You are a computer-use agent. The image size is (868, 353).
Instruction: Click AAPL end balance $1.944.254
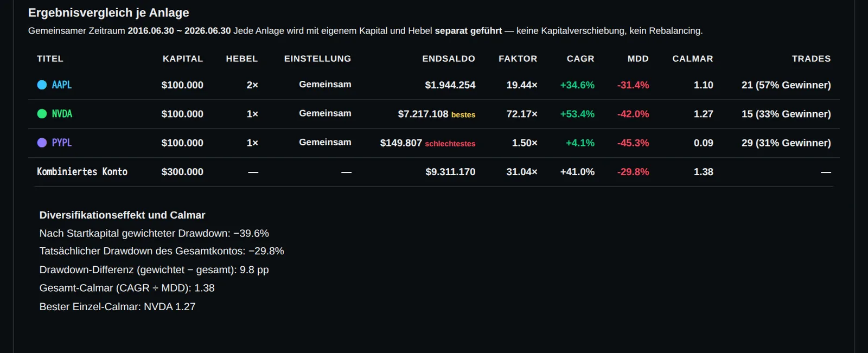450,85
